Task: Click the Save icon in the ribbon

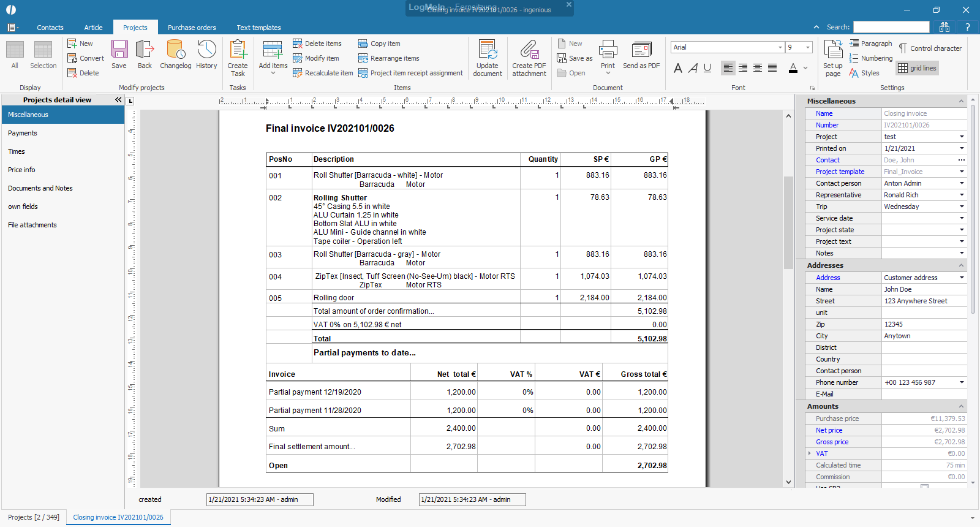Action: (119, 54)
